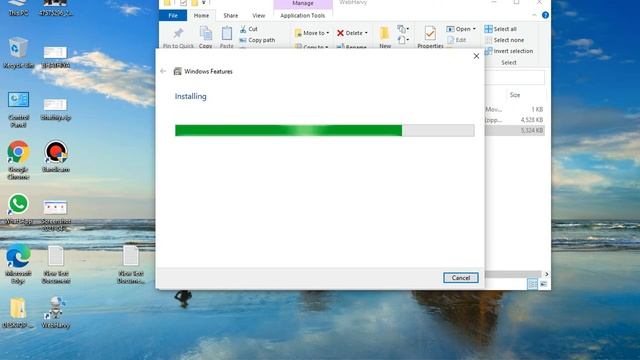Screen dimensions: 640x360
Task: Open the Application Tools tab
Action: tap(302, 16)
